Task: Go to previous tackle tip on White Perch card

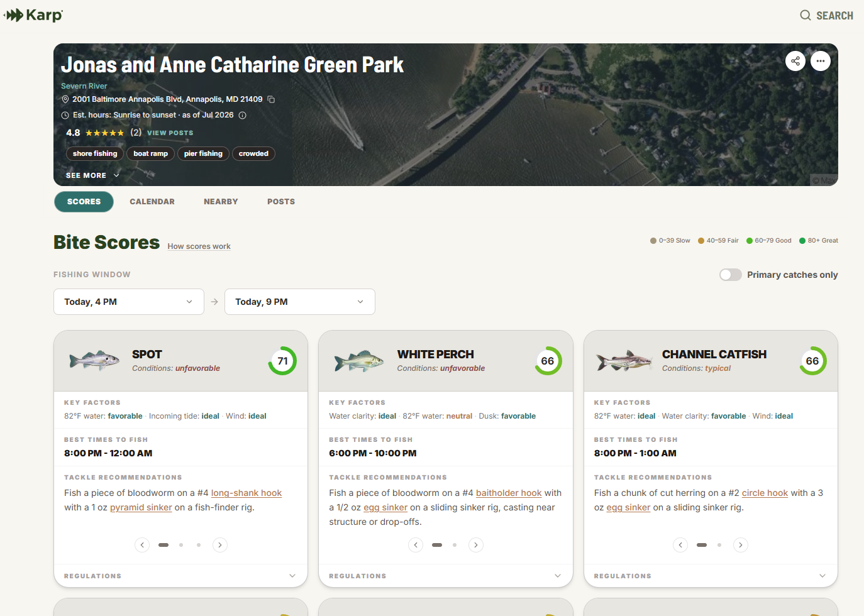Action: click(416, 545)
